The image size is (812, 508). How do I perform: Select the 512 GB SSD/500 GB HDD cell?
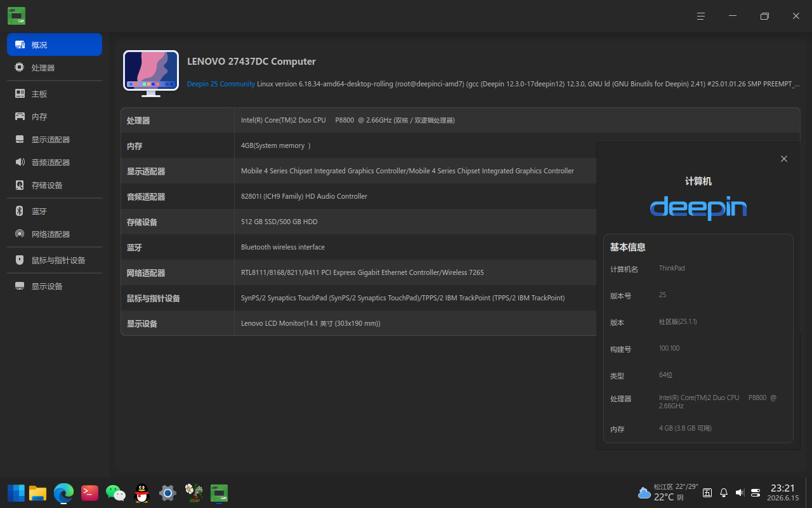[x=279, y=222]
